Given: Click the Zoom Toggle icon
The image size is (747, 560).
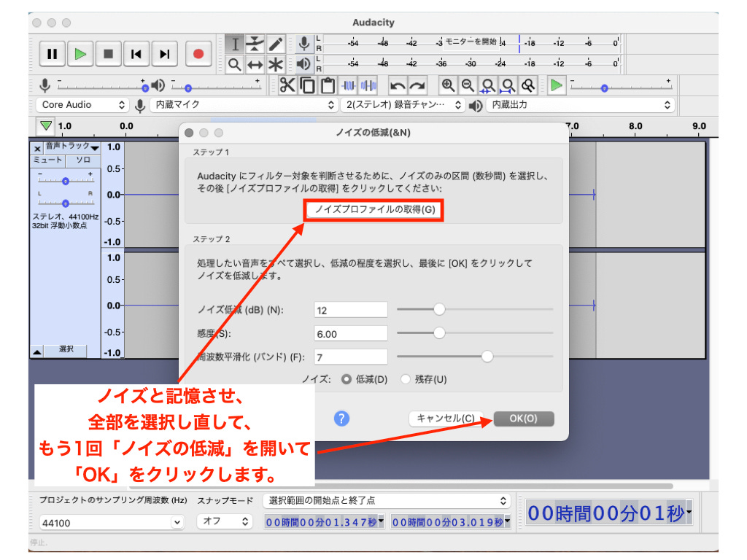Looking at the screenshot, I should [x=528, y=86].
